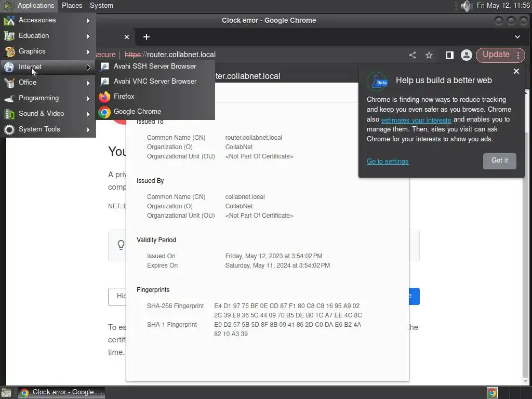Viewport: 532px width, 399px height.
Task: Launch Firefox from Internet submenu
Action: click(155, 96)
